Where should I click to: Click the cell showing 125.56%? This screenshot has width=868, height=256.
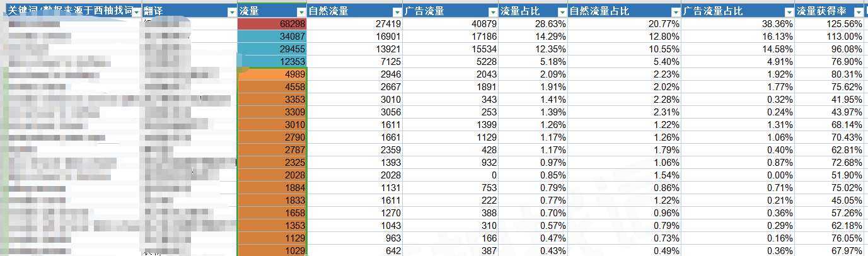829,23
